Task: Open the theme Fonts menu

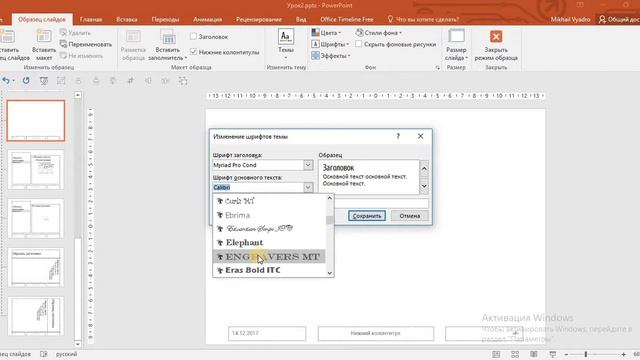Action: (x=330, y=44)
